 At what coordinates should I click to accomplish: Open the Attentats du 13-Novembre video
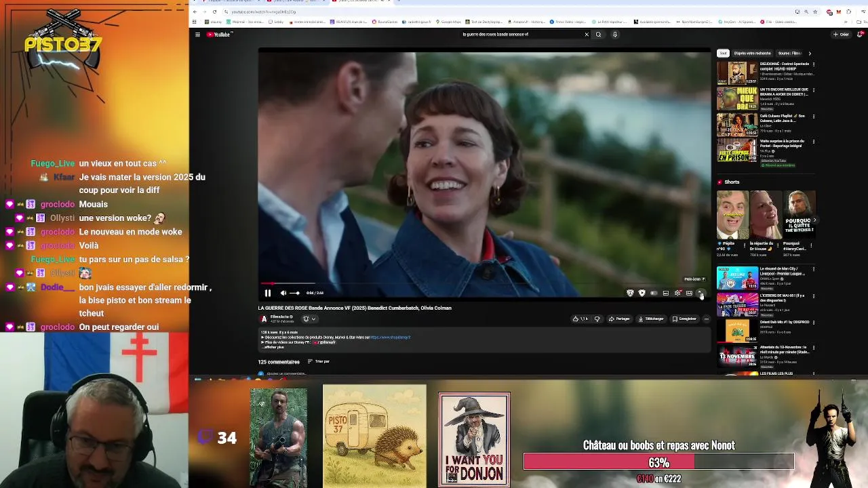pos(737,356)
